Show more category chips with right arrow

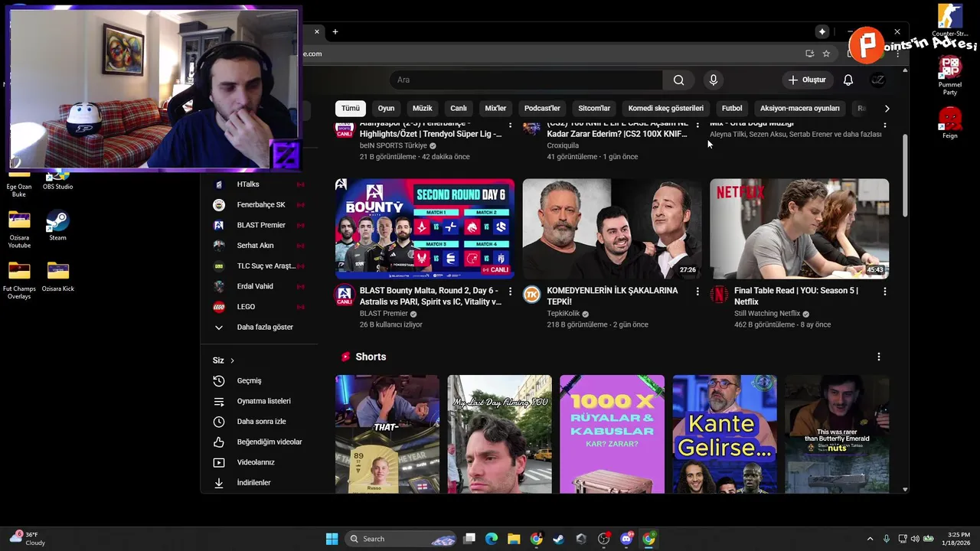[x=887, y=109]
